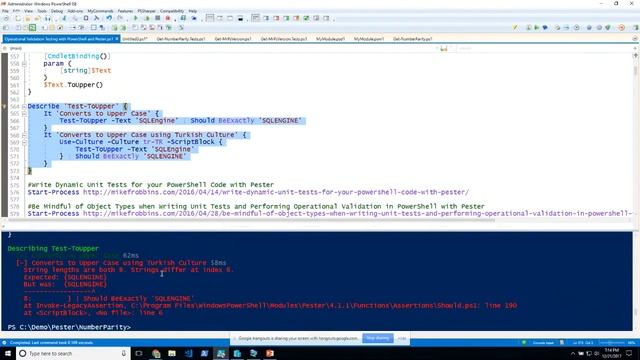This screenshot has width=640, height=360.
Task: Open Windows Start menu
Action: click(x=8, y=353)
